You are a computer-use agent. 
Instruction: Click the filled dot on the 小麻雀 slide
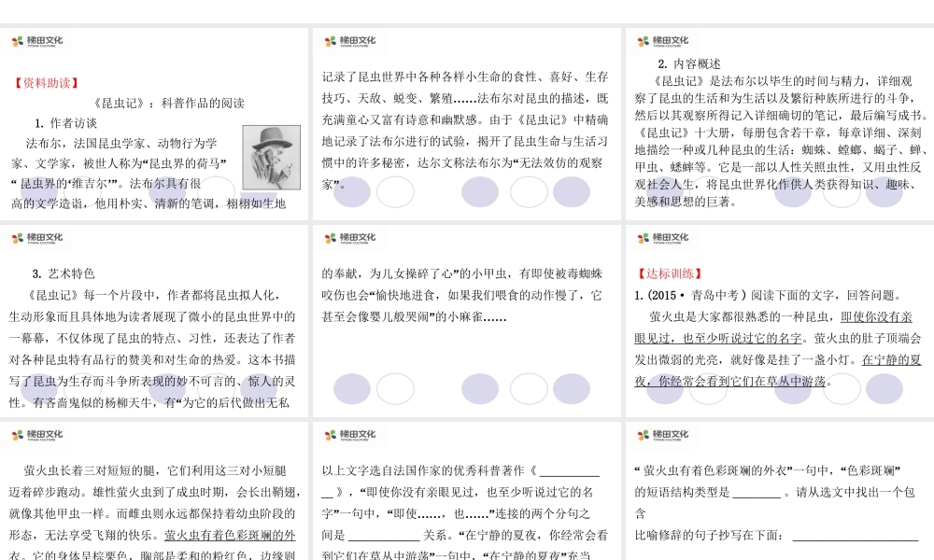click(x=351, y=386)
